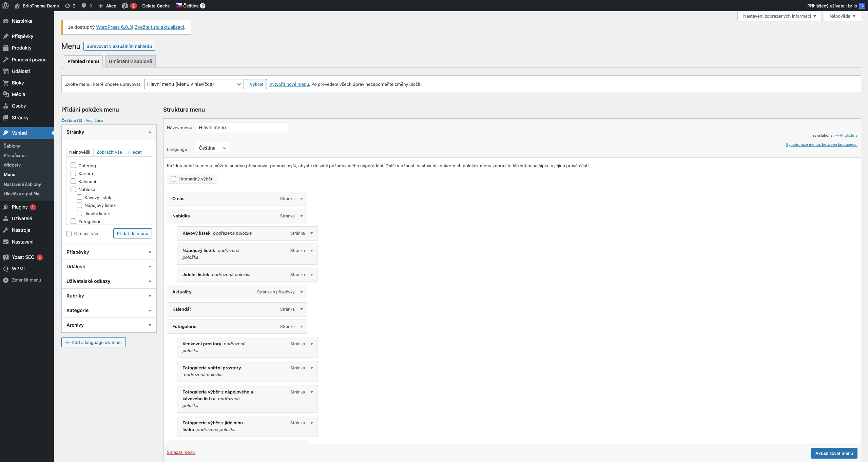
Task: Click the WordPress logo in admin bar
Action: point(5,6)
